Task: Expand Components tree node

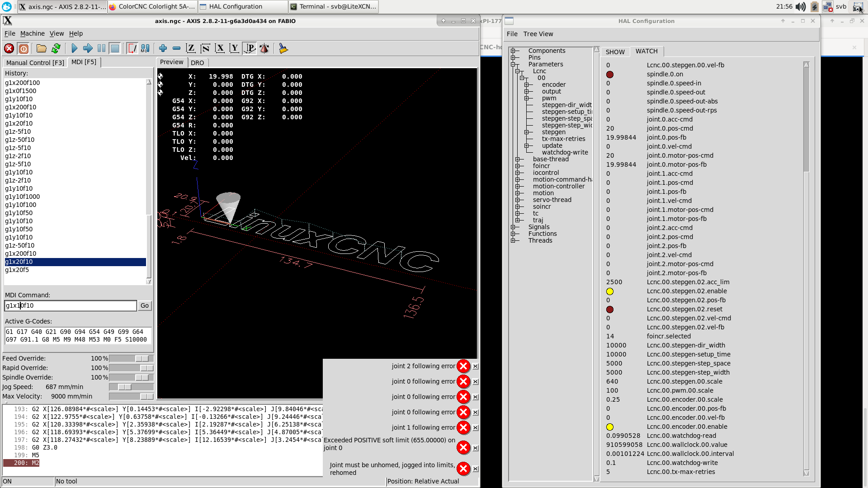Action: coord(513,51)
